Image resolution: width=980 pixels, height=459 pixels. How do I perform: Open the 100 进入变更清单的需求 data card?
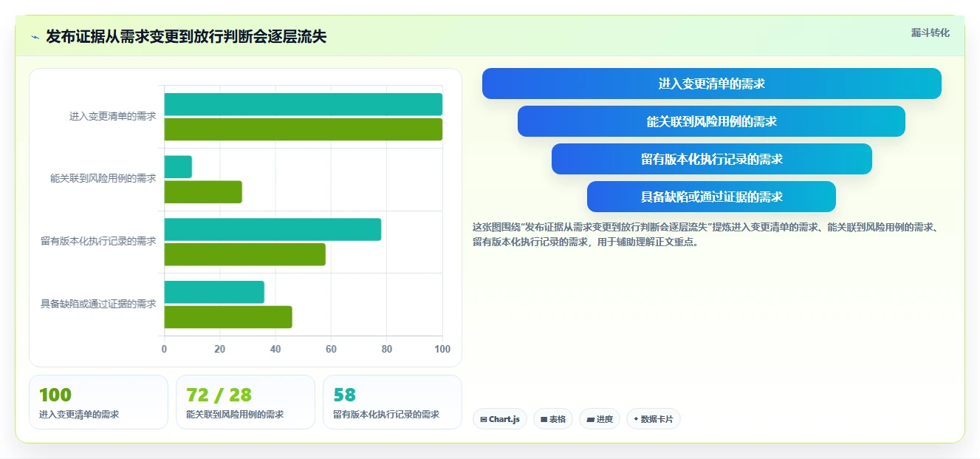click(99, 402)
